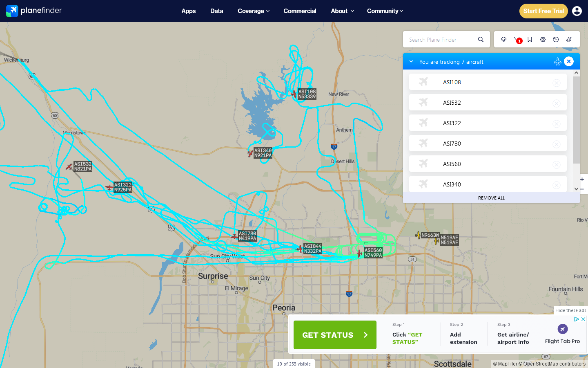Open the bookmarks icon

pos(530,40)
